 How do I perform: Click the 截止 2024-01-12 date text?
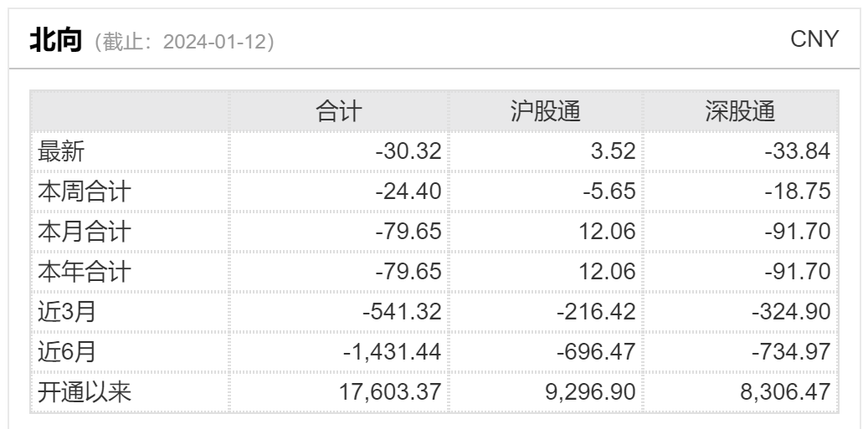coord(184,42)
